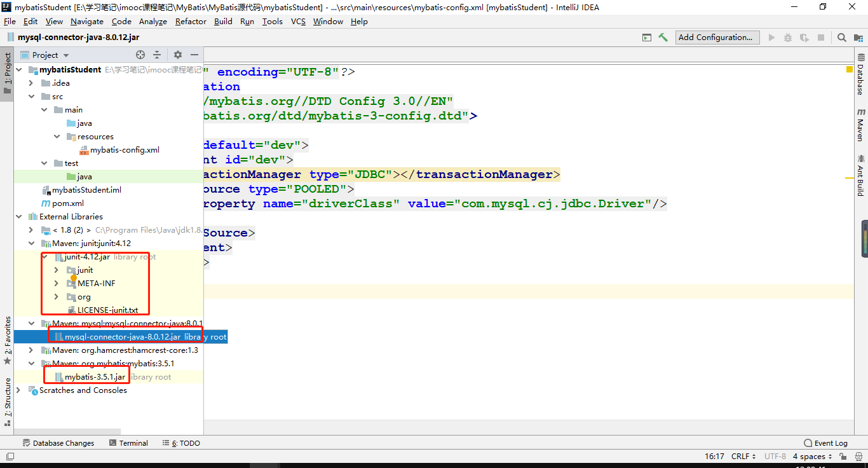Click the tool windows quick-access icon in status bar
The width and height of the screenshot is (868, 468).
point(10,456)
